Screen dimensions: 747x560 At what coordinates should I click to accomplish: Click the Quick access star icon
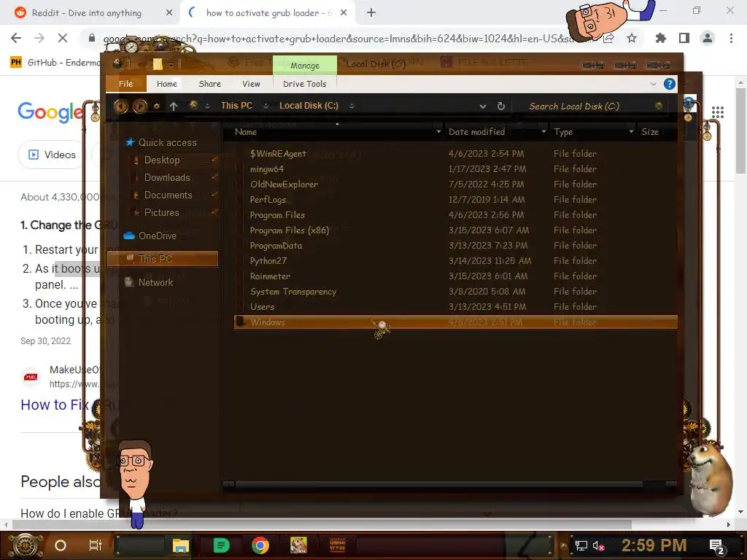pos(130,142)
